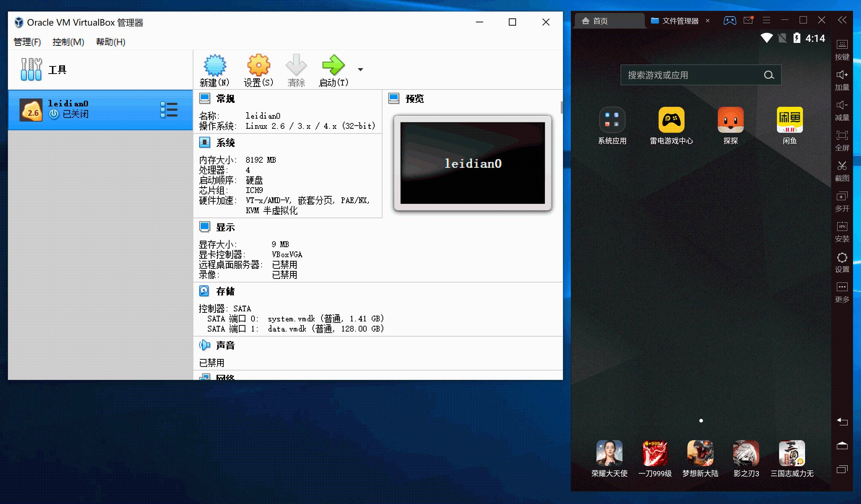Screen dimensions: 861x504
Task: Increase volume with 加量 button
Action: 842,75
